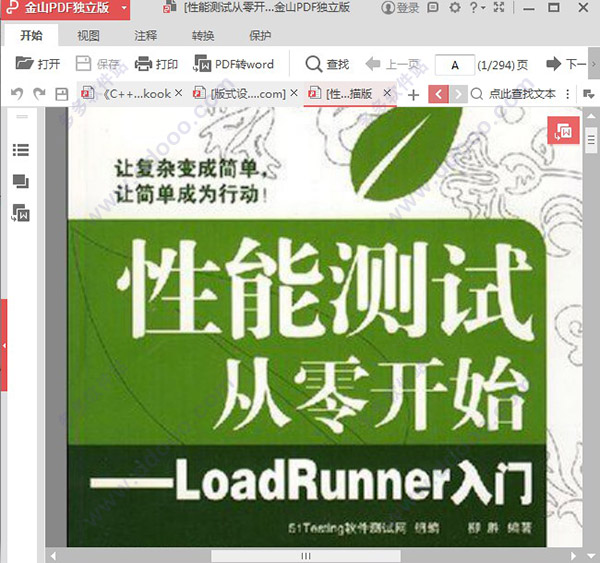This screenshot has width=600, height=563.
Task: Click the undo arrow icon
Action: (17, 94)
